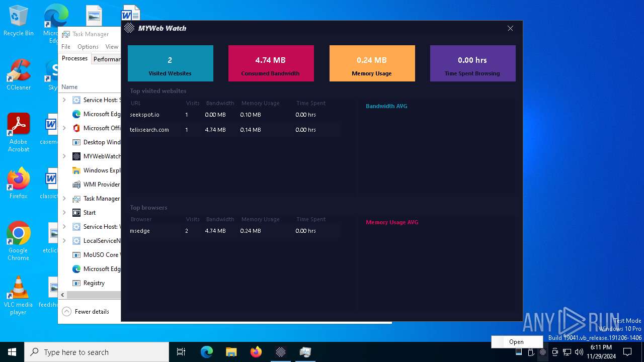Image resolution: width=644 pixels, height=362 pixels.
Task: Click the Microsoft Office process icon
Action: (76, 128)
